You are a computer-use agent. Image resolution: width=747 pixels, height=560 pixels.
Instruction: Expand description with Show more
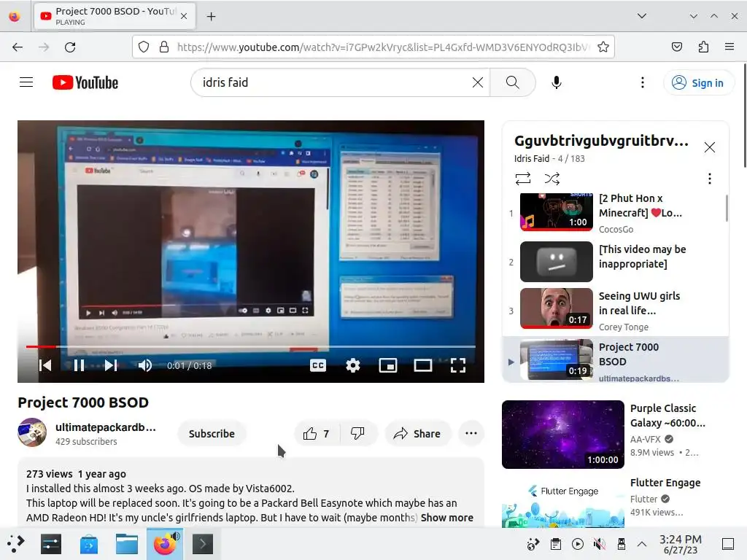(x=447, y=518)
